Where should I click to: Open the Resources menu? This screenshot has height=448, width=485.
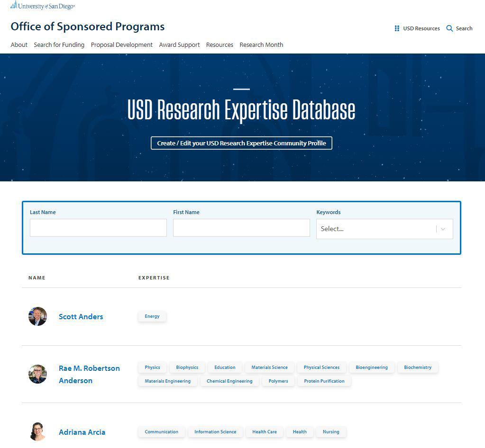(x=220, y=45)
